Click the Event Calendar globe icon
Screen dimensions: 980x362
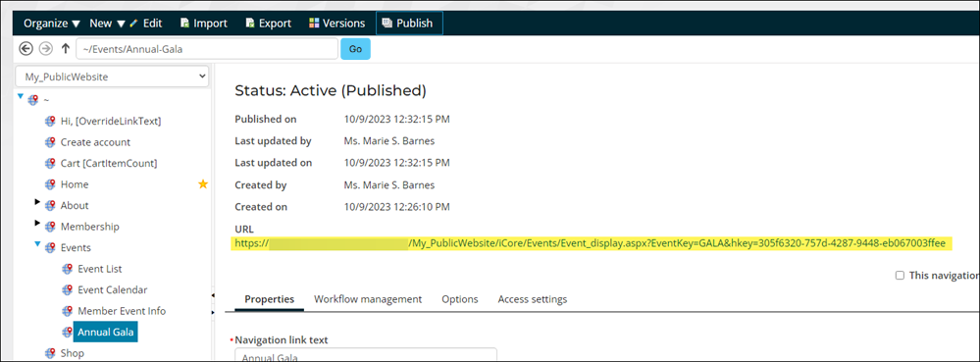point(68,290)
